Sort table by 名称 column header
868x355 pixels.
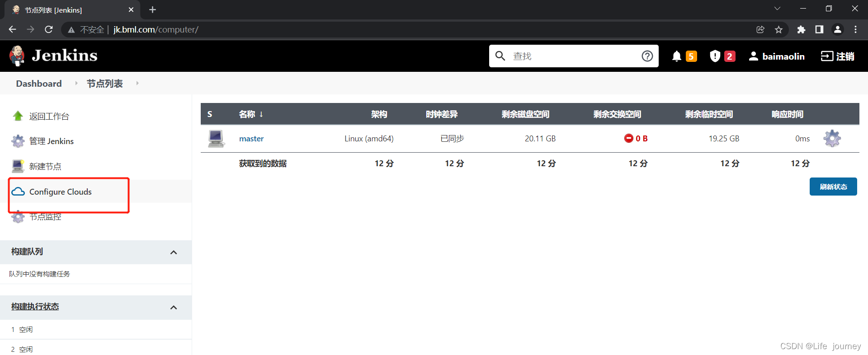pyautogui.click(x=251, y=114)
